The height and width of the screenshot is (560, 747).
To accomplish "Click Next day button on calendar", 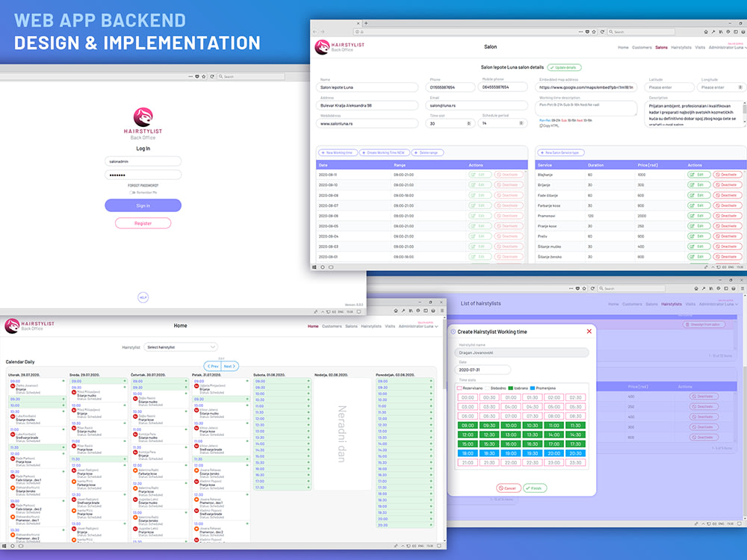I will tap(230, 366).
